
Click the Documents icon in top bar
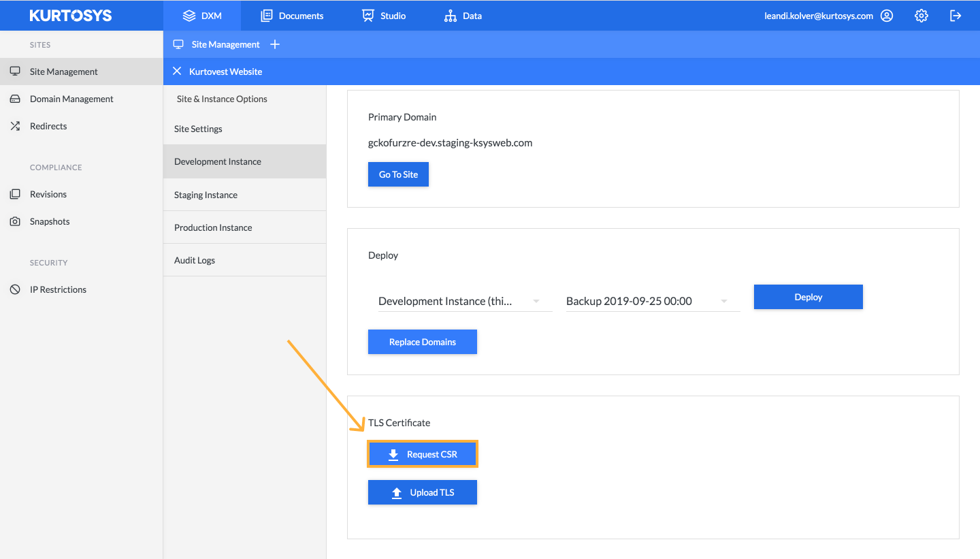point(267,16)
